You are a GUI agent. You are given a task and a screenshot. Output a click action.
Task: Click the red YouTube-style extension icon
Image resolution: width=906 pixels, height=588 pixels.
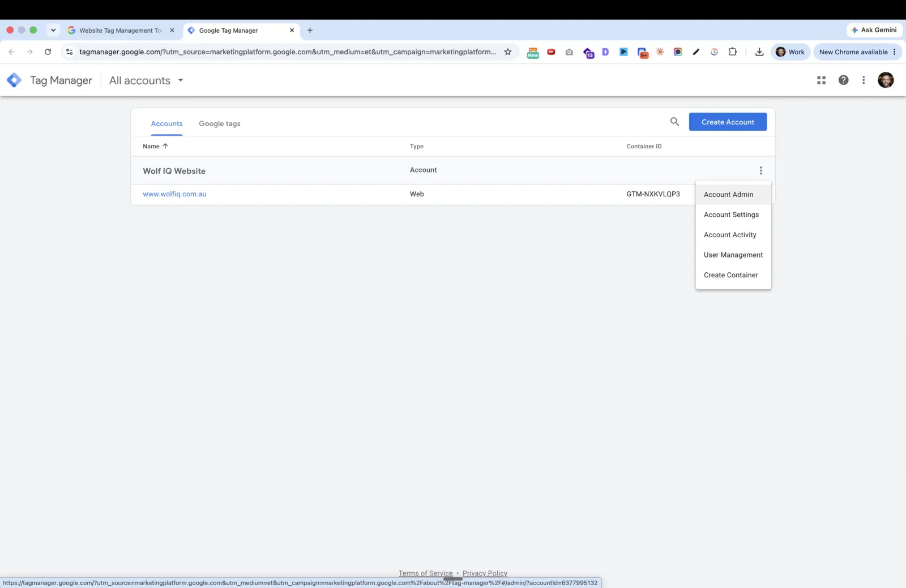pos(551,52)
